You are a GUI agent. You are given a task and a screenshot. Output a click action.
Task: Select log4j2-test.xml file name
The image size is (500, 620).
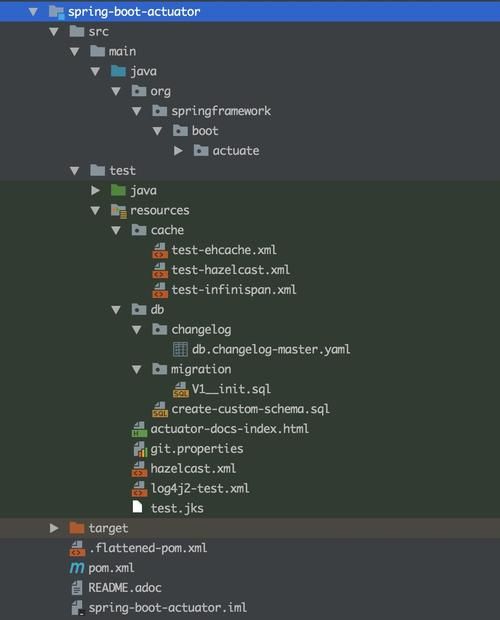[200, 489]
